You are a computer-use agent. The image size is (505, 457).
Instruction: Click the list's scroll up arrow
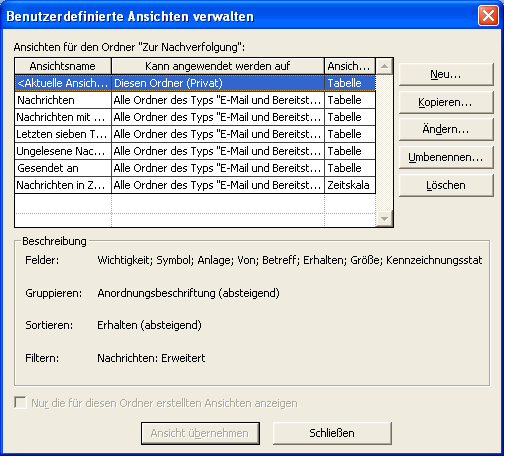(x=384, y=66)
